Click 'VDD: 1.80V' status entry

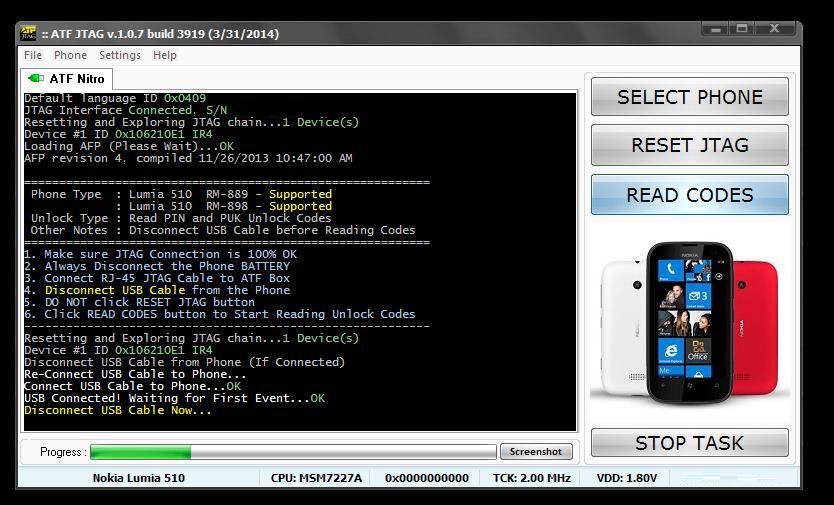tap(627, 478)
